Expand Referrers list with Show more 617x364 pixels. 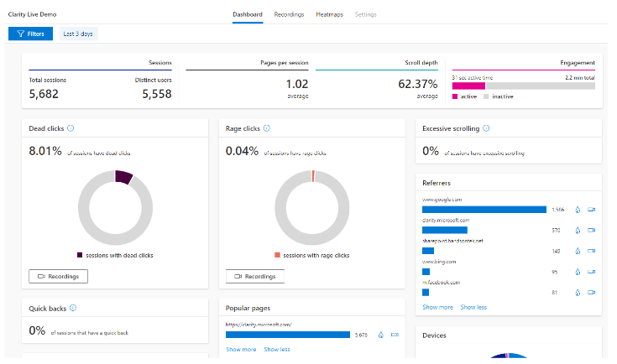coord(437,308)
